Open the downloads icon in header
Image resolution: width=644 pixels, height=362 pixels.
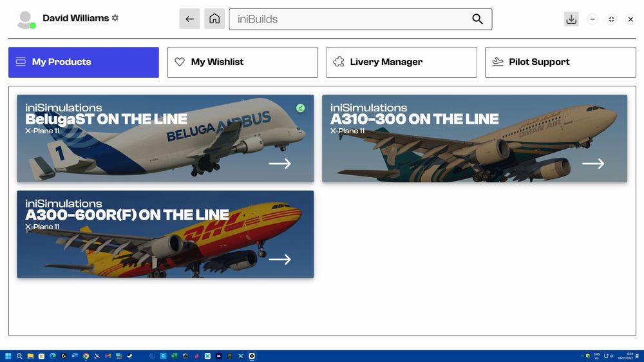[571, 19]
